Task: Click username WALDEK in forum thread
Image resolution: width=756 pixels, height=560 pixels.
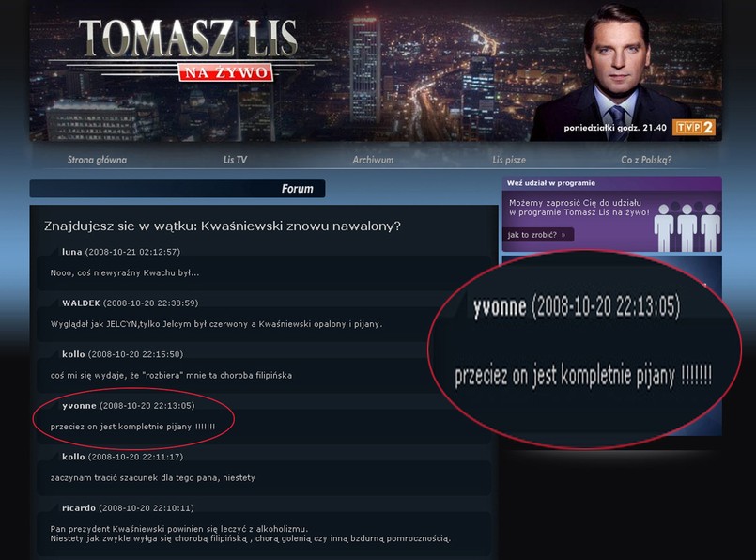Action: (81, 303)
